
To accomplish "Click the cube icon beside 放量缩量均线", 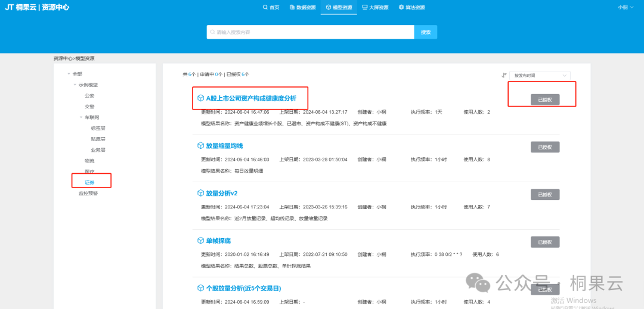I will [x=200, y=146].
